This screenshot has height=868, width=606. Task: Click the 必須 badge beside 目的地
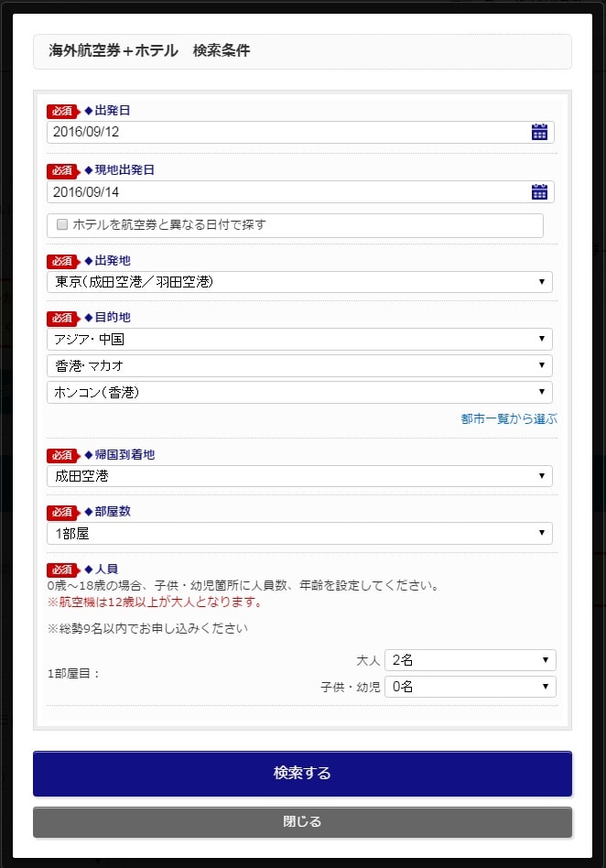coord(64,318)
